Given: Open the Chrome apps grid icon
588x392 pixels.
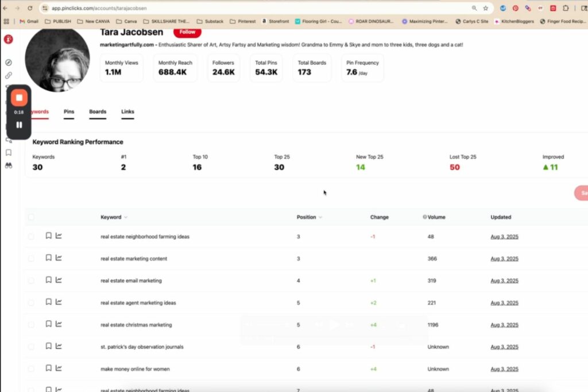Looking at the screenshot, I should [x=6, y=21].
